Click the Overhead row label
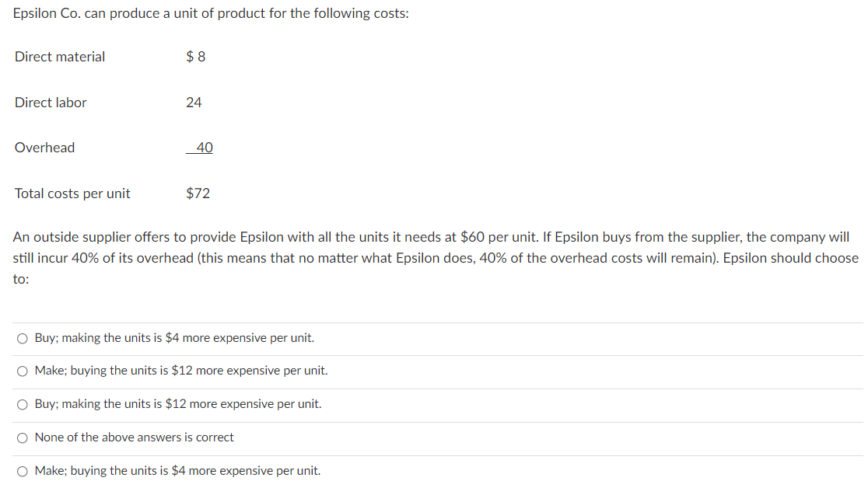This screenshot has width=868, height=495. coord(44,148)
